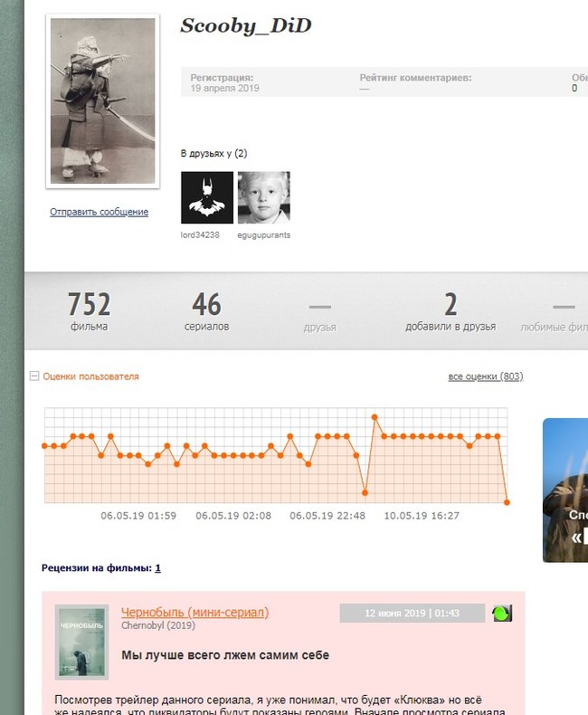Open the Чернобыль poster thumbnail
Screen dimensions: 588x715
pos(81,642)
